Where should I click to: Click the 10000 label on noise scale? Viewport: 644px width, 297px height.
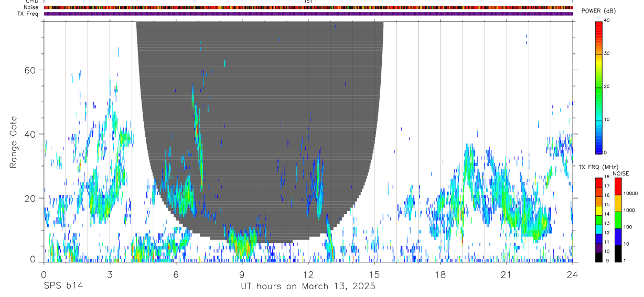pos(631,193)
